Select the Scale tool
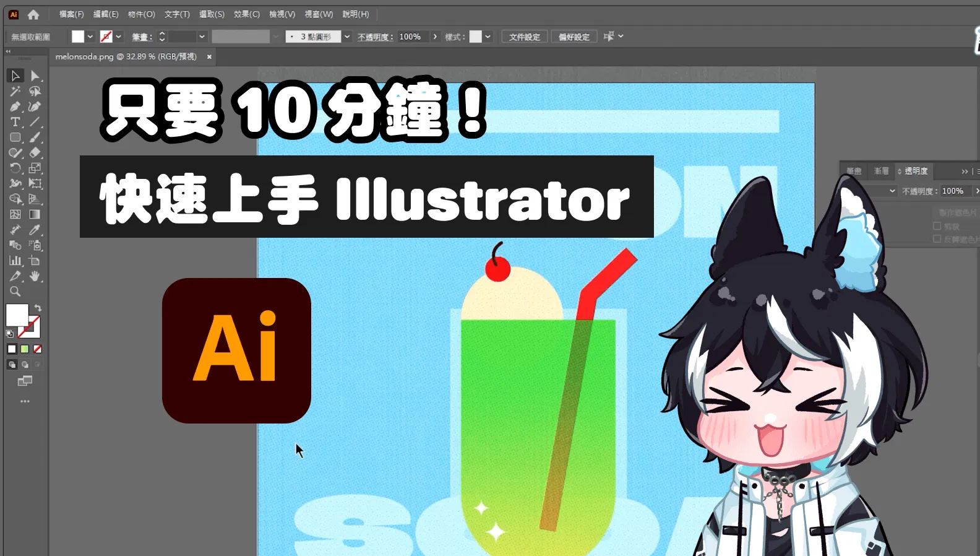 coord(35,168)
